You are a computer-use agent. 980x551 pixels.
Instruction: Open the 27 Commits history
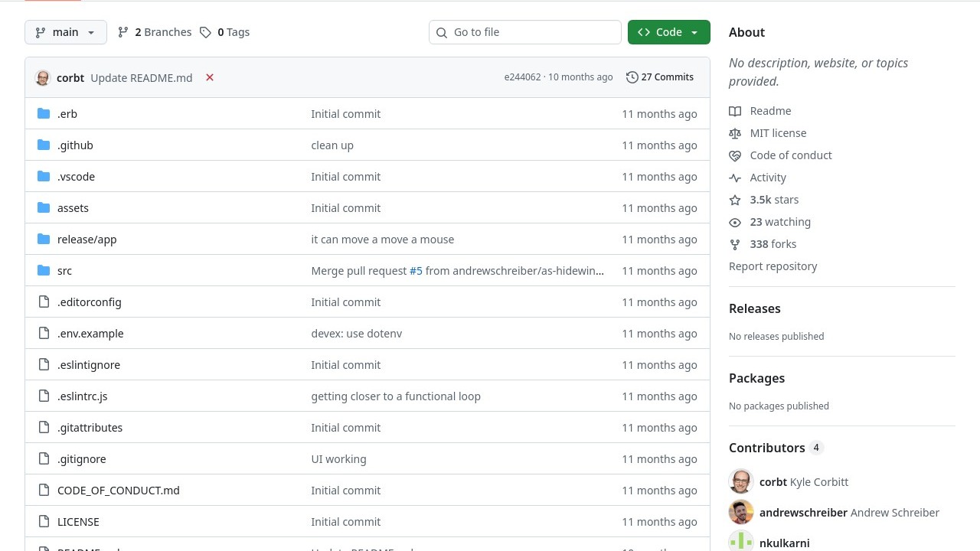tap(660, 77)
